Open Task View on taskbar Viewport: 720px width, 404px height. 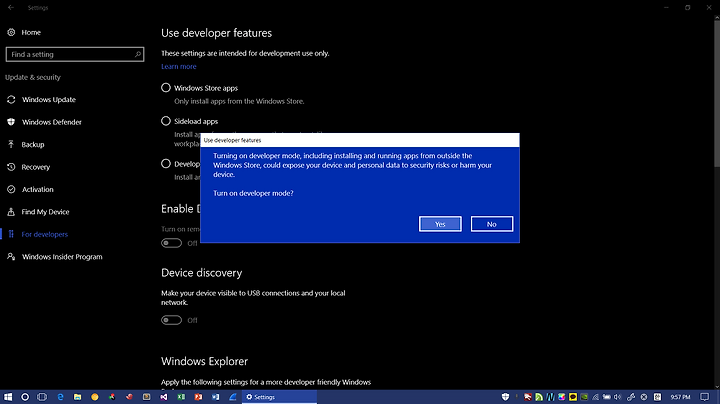coord(42,397)
